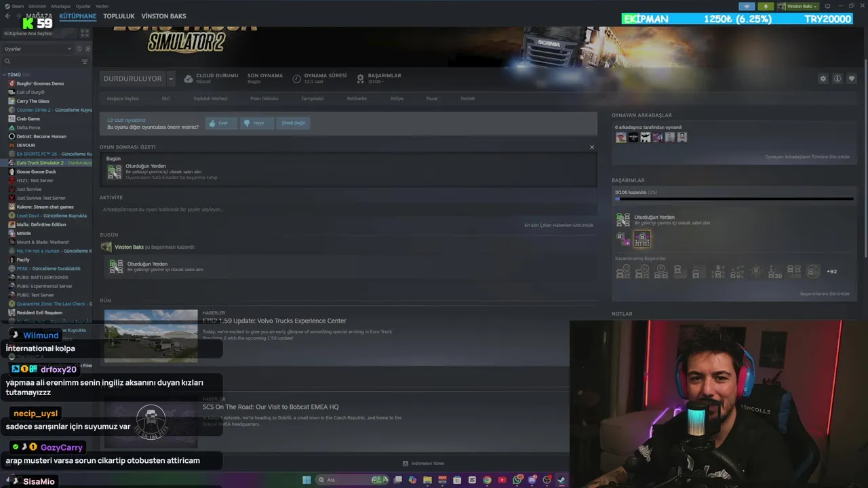Open Puan Dükkânı link

point(264,98)
